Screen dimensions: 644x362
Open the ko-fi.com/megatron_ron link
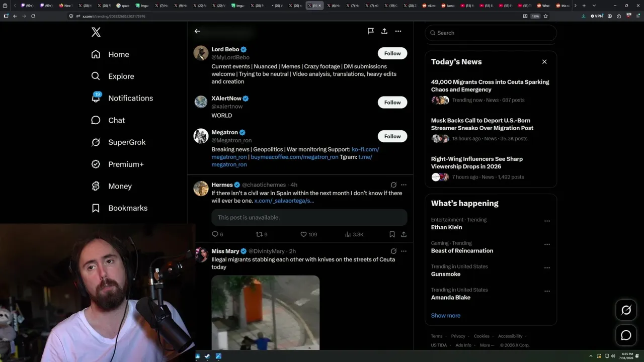click(x=366, y=149)
